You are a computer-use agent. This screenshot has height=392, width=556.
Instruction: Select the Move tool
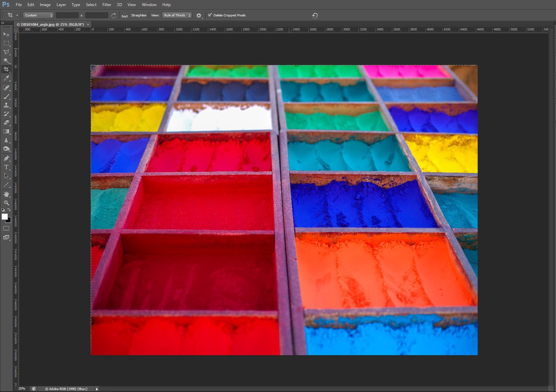coord(6,34)
